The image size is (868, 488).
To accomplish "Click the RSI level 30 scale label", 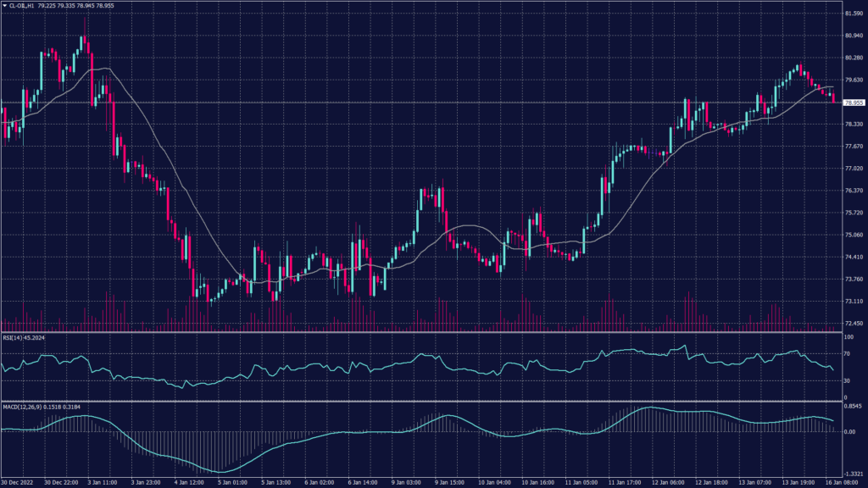I will [848, 380].
